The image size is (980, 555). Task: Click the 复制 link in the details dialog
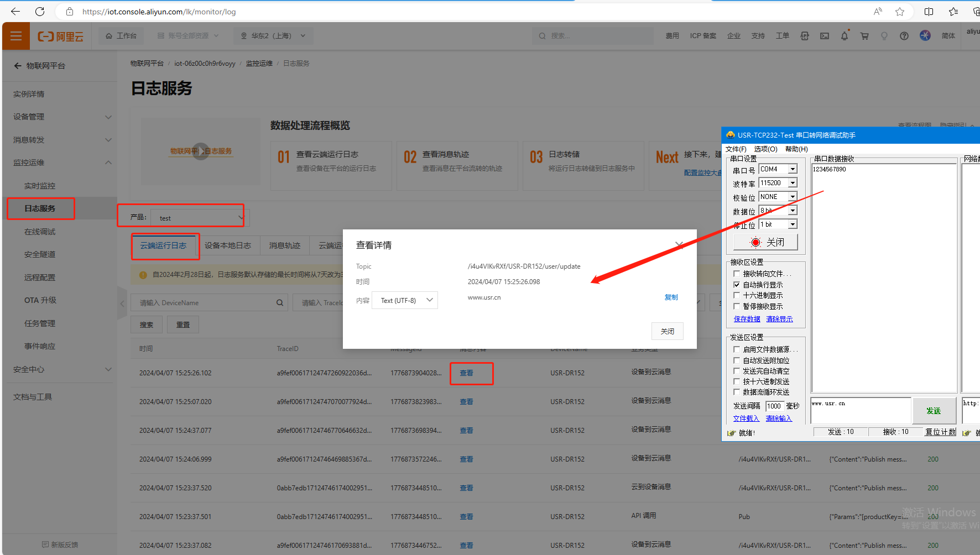click(671, 297)
